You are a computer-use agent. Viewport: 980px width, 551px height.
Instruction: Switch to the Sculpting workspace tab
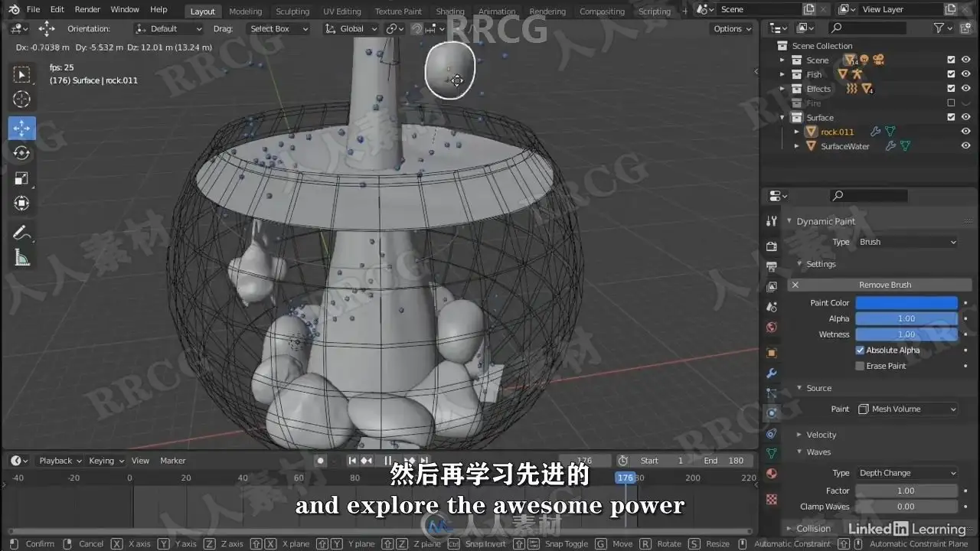(x=292, y=11)
